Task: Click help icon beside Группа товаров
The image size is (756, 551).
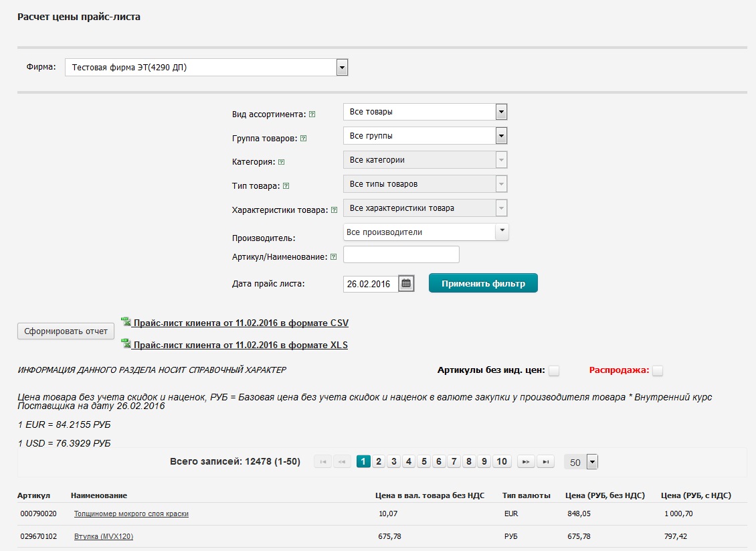Action: (303, 139)
